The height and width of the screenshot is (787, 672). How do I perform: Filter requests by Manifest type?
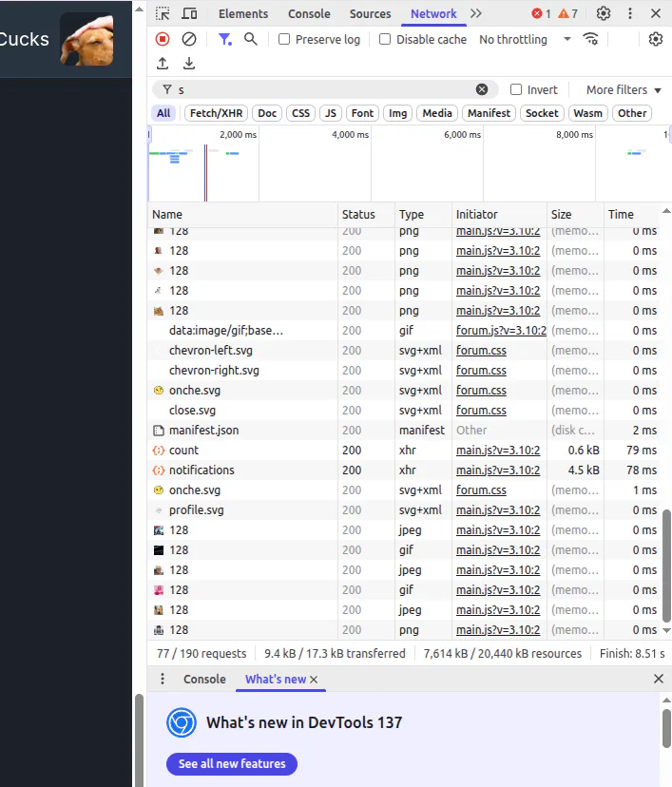pos(489,113)
